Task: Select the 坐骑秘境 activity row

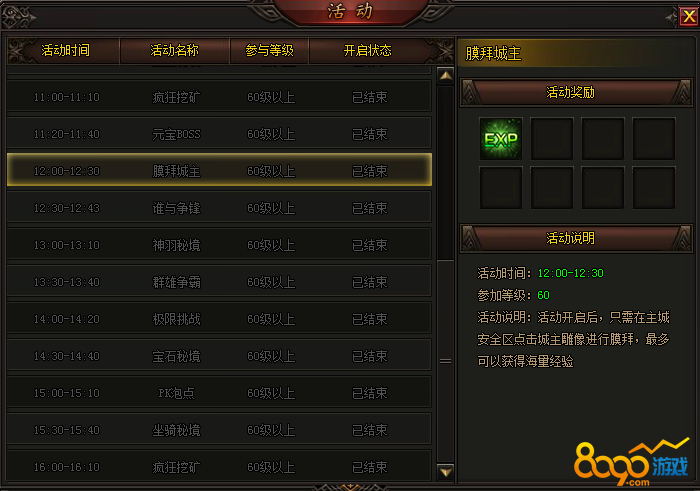Action: click(x=219, y=429)
